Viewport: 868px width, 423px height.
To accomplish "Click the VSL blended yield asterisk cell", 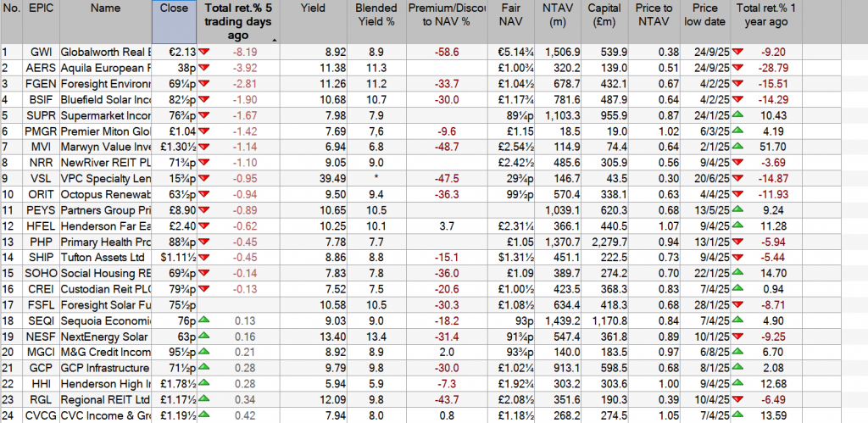I will [377, 179].
